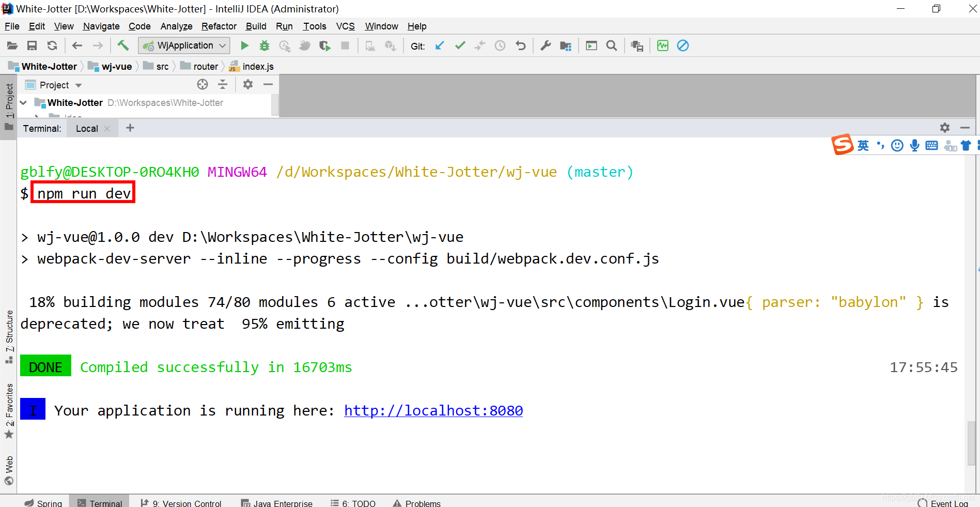Open Terminal panel settings gear

pyautogui.click(x=945, y=128)
